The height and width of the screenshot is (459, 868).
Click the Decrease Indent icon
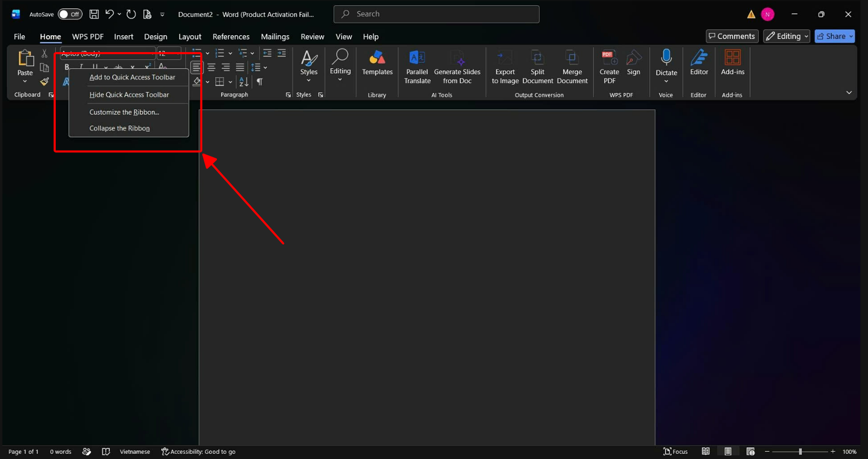click(267, 53)
